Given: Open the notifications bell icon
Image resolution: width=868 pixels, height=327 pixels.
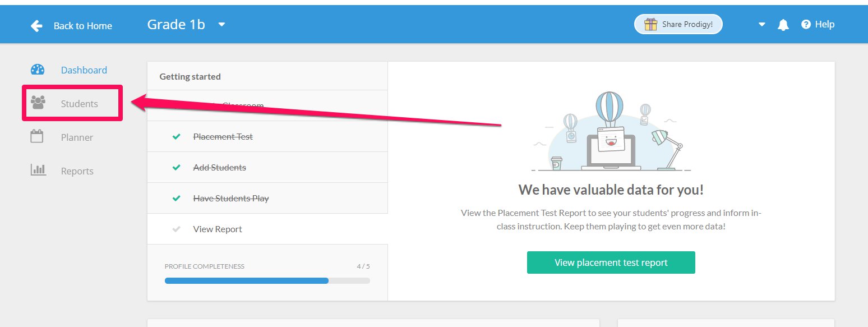Looking at the screenshot, I should point(783,25).
